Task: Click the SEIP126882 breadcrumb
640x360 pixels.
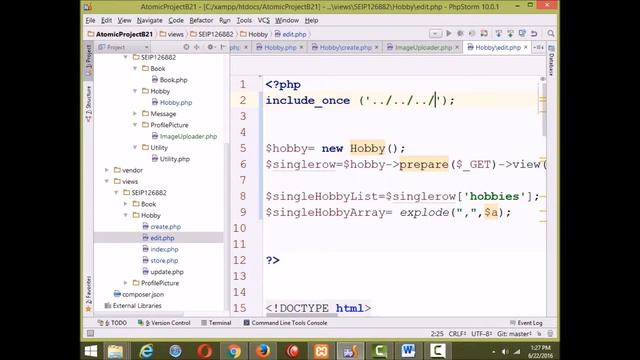Action: [x=212, y=34]
